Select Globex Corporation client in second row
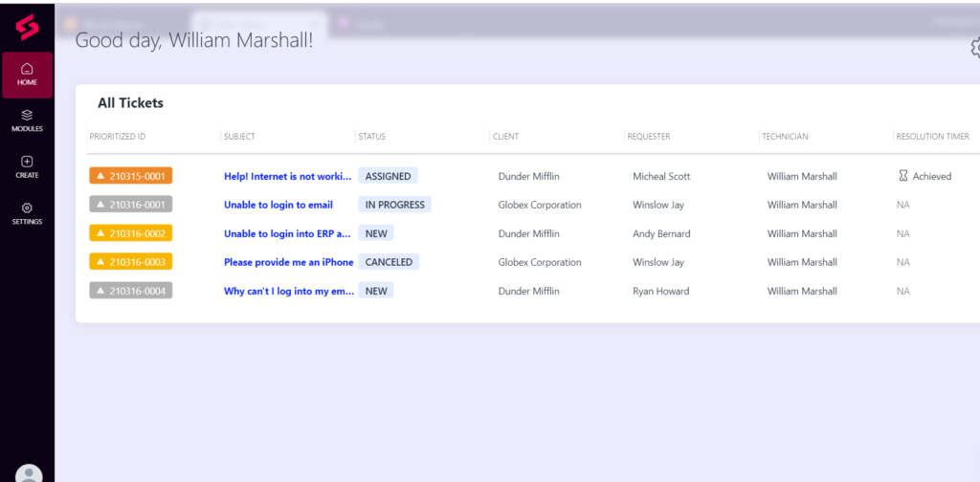980x482 pixels. coord(540,205)
